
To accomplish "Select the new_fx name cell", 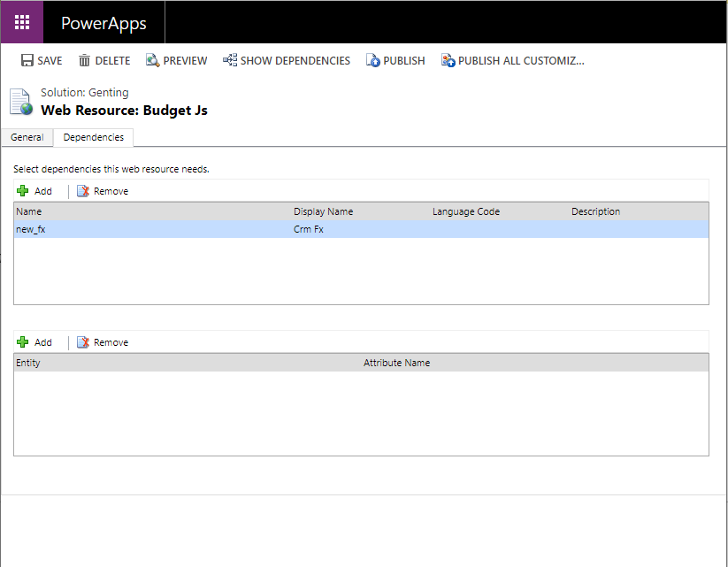I will (31, 229).
